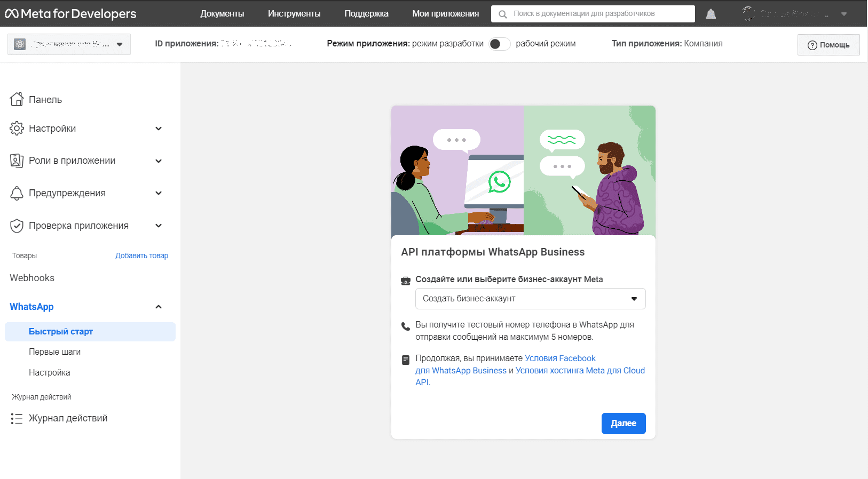Go to Мои приложения
The width and height of the screenshot is (868, 479).
[445, 14]
